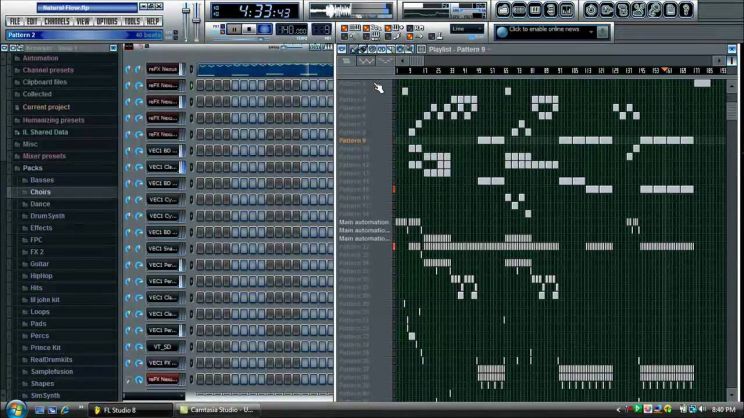The width and height of the screenshot is (744, 418).
Task: Click the tempo display showing 140
Action: 291,29
